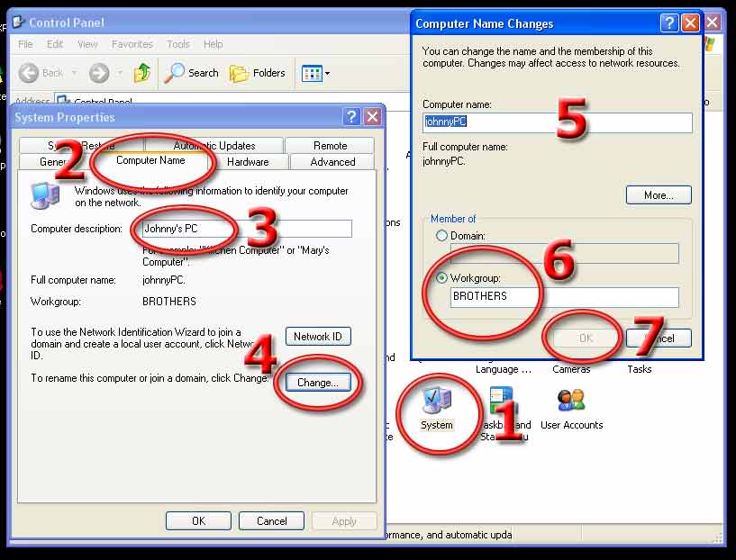Close the System Properties dialog
The height and width of the screenshot is (560, 736).
tap(373, 116)
